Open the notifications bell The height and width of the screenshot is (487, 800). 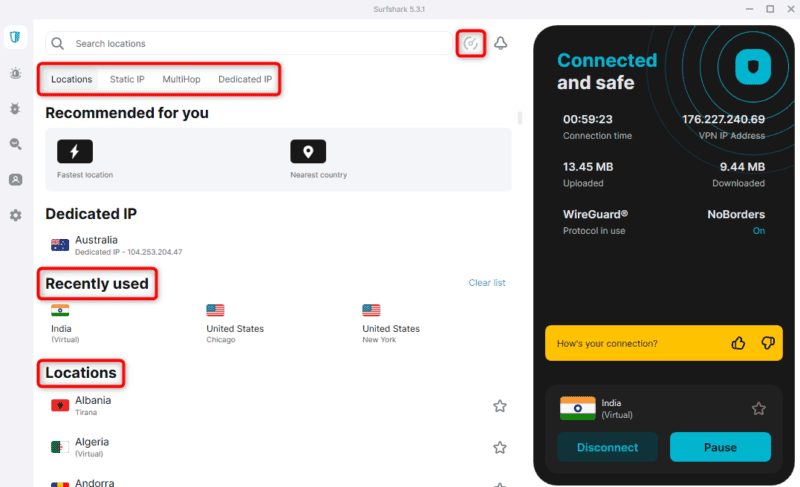[x=501, y=43]
